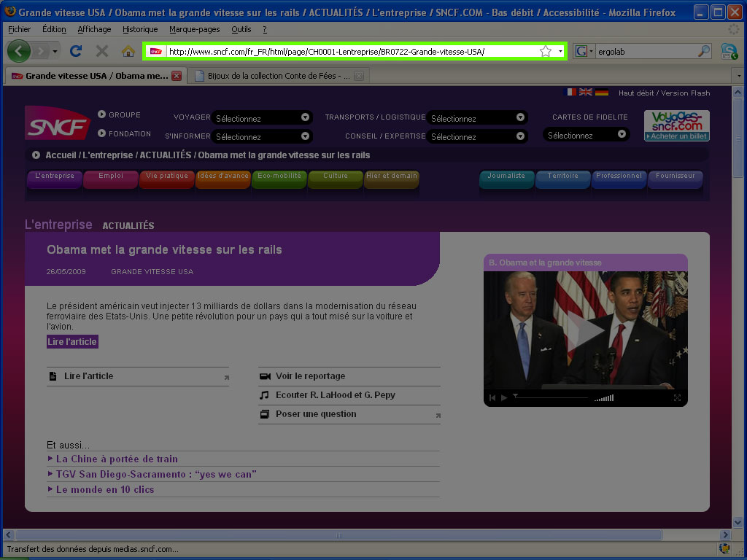Click the Stop loading X icon
The image size is (747, 560).
click(x=101, y=50)
